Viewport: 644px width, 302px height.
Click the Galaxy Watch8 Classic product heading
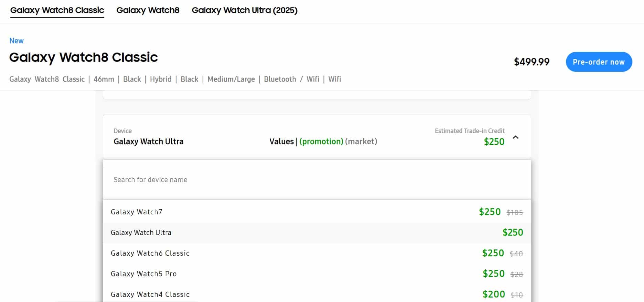point(83,57)
